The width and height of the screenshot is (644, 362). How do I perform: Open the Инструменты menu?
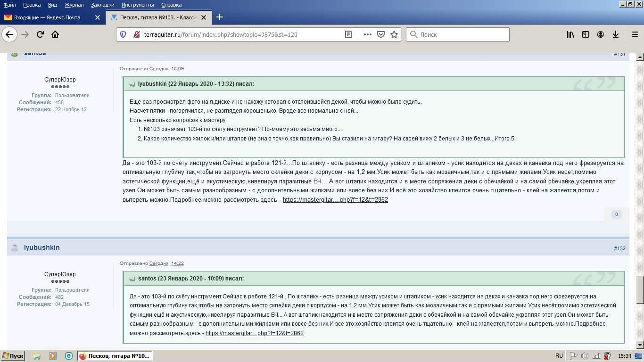pos(138,5)
